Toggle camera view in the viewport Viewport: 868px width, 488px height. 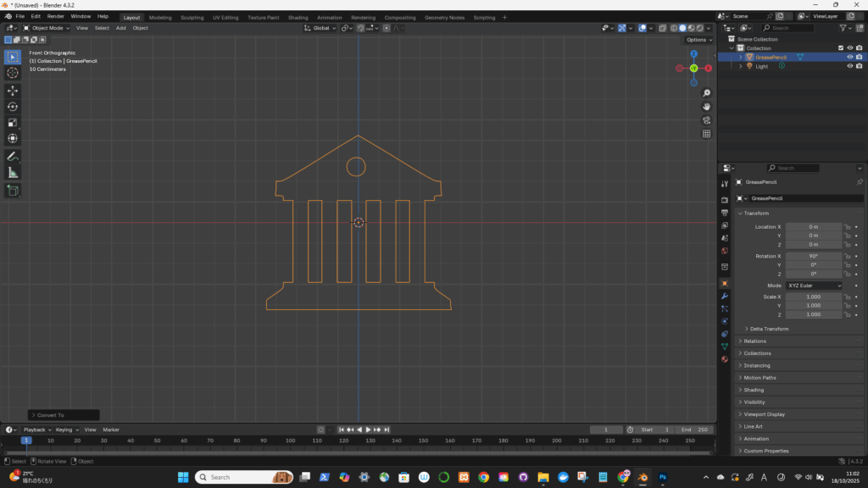click(707, 120)
